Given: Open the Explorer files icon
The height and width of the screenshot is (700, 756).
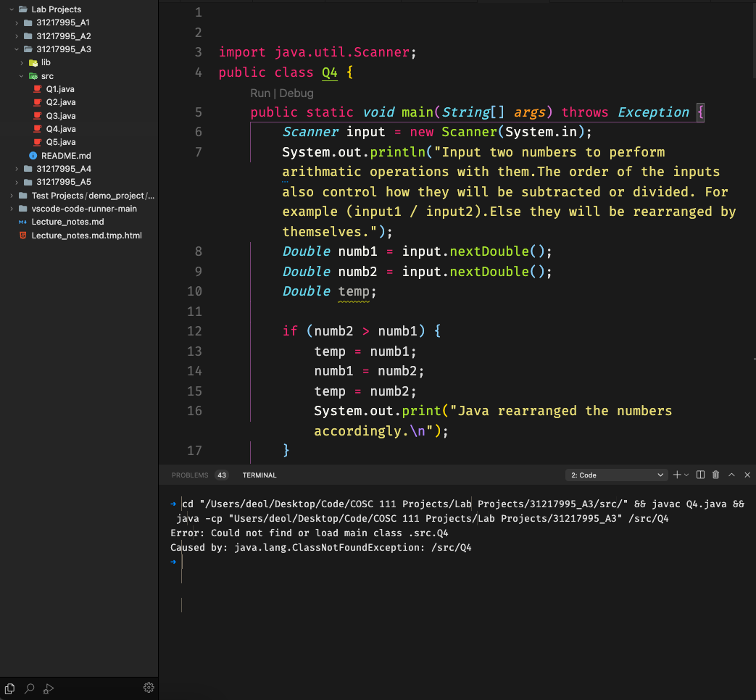Looking at the screenshot, I should 9,688.
